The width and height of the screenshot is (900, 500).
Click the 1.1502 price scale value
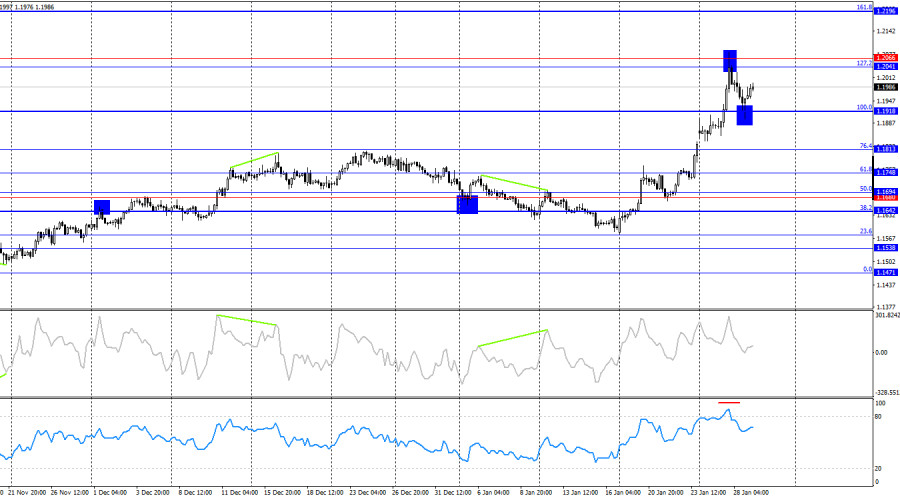(886, 261)
